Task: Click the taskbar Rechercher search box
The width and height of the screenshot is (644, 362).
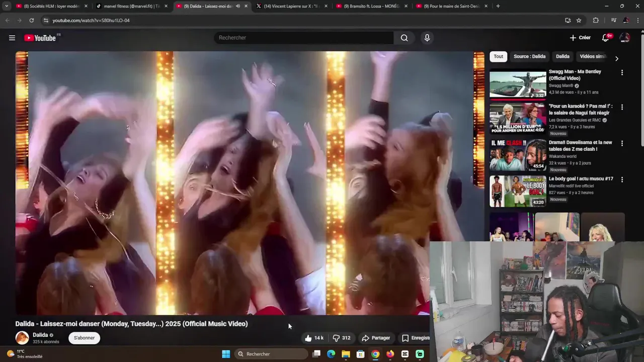Action: pos(271,354)
